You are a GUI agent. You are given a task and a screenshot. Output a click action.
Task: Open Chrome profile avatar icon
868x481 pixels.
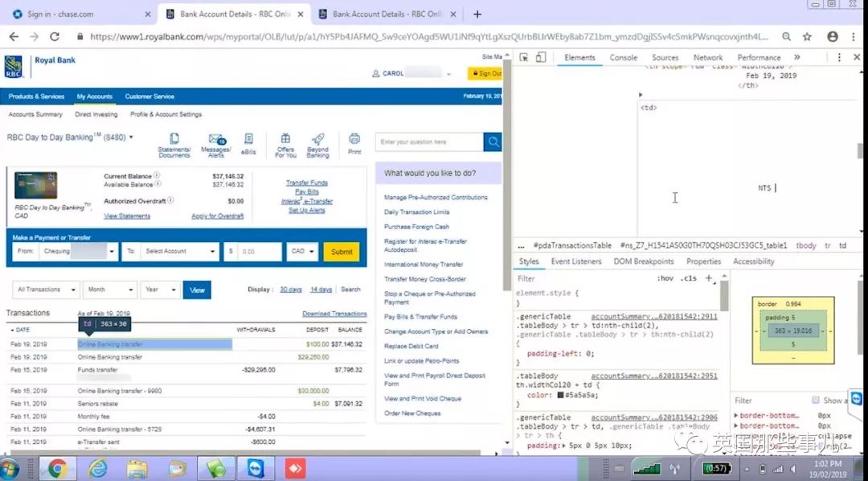832,36
